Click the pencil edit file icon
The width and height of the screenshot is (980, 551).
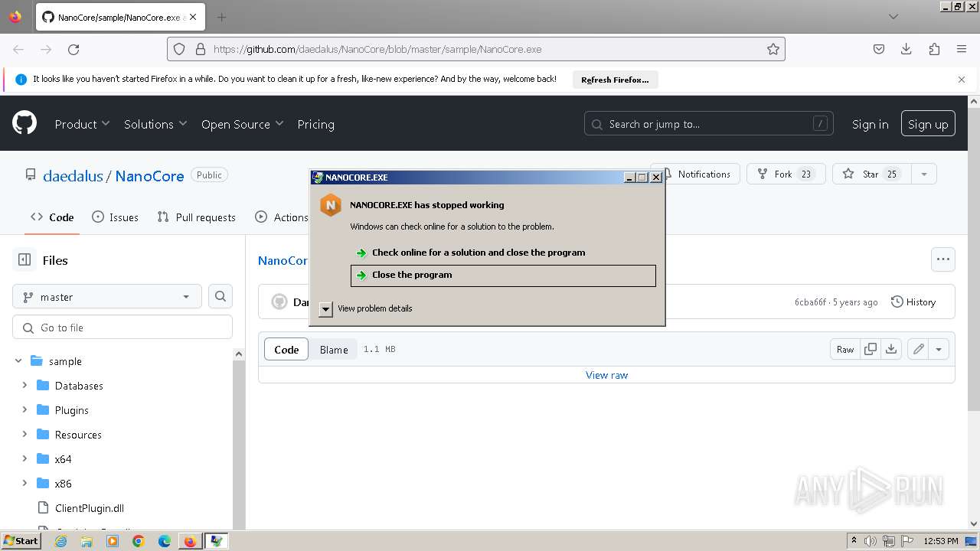point(919,349)
